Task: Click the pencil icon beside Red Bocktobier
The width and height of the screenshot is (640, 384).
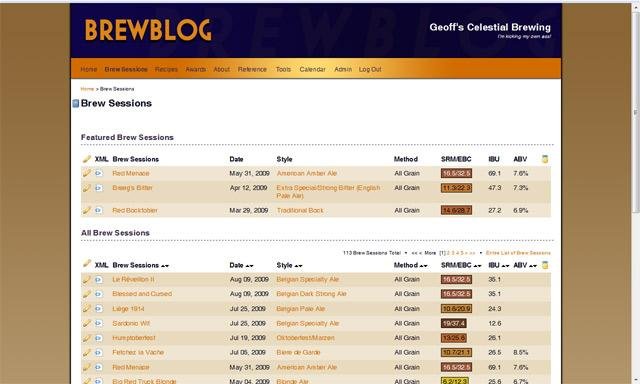Action: [x=87, y=210]
